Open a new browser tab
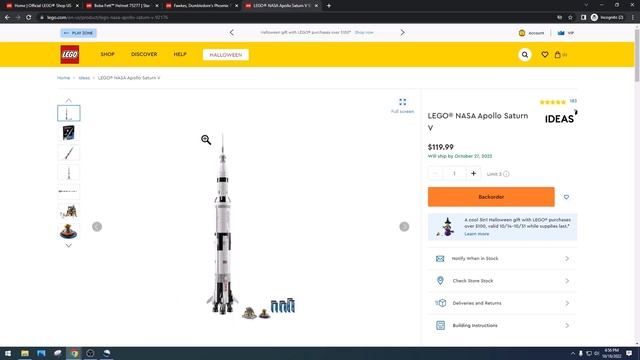Viewport: 640px width, 360px height. click(x=329, y=6)
